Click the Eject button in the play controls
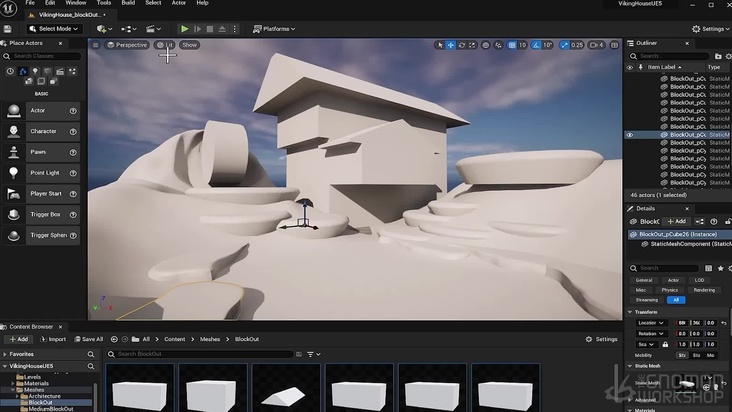The height and width of the screenshot is (412, 732). point(222,29)
